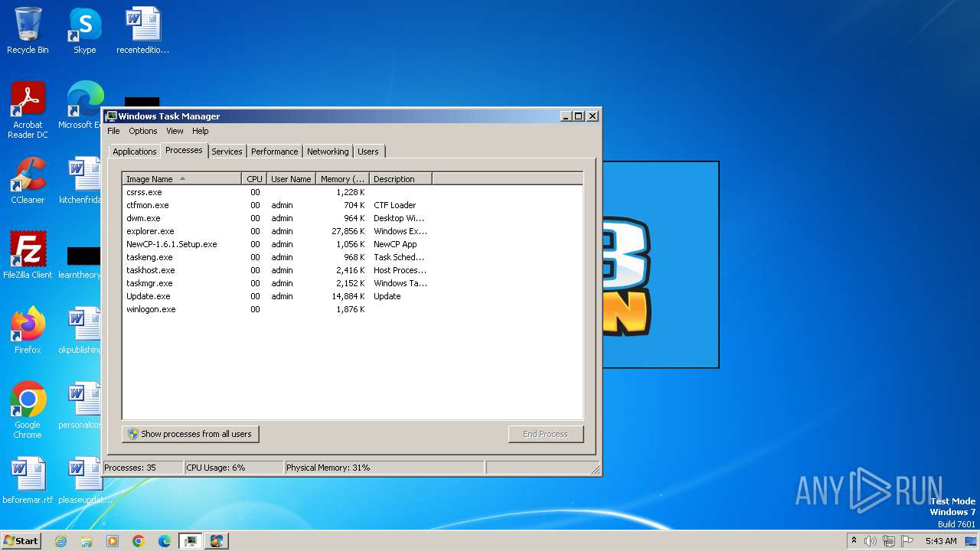Launch FileZilla Client shortcut

(28, 255)
